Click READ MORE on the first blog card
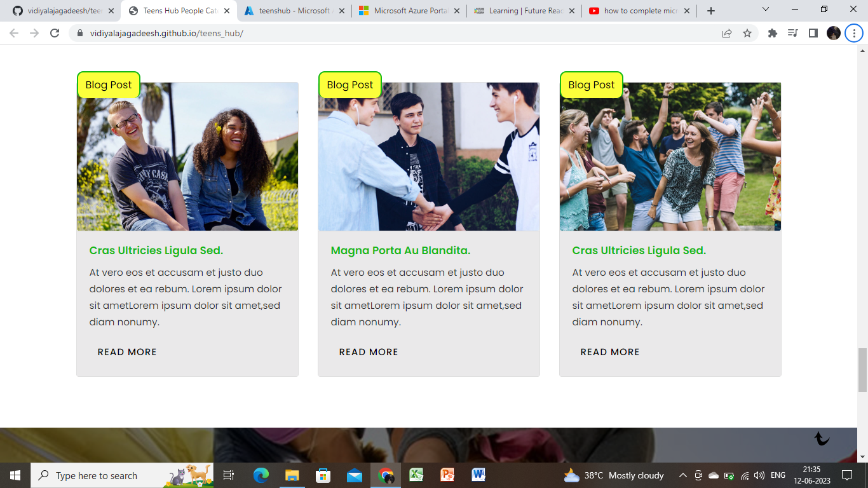The image size is (868, 488). [126, 351]
